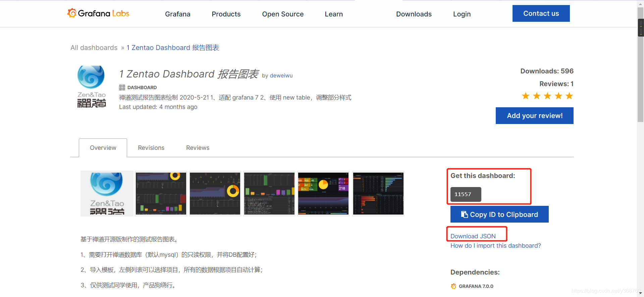The height and width of the screenshot is (297, 644).
Task: Click the 1 Zentao Dashboard breadcrumb link
Action: coord(173,48)
